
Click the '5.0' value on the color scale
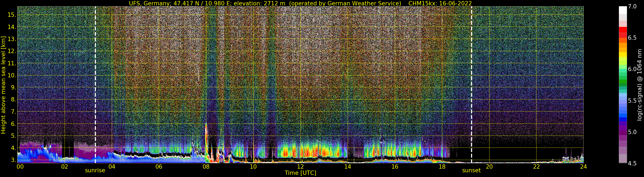(x=632, y=132)
